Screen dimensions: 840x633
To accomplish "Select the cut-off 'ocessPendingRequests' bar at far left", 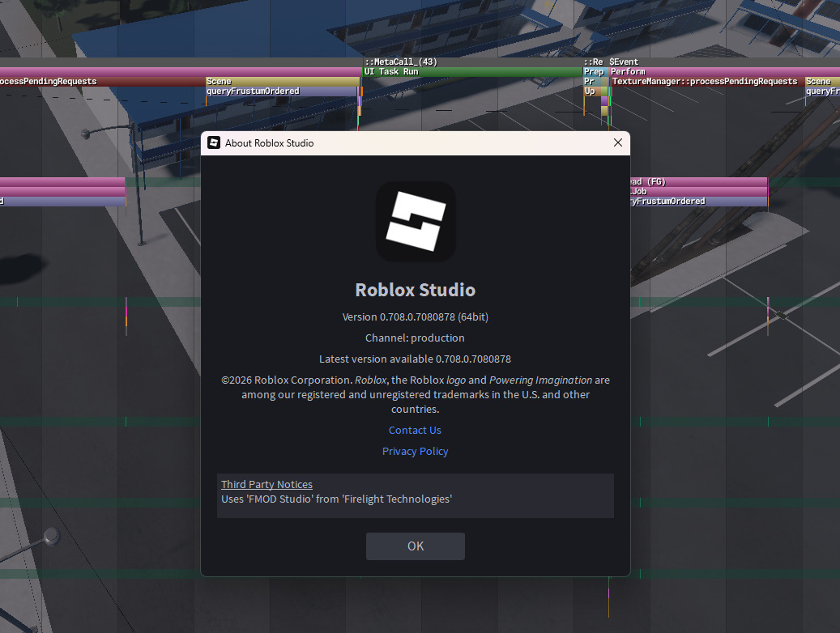I will [102, 82].
